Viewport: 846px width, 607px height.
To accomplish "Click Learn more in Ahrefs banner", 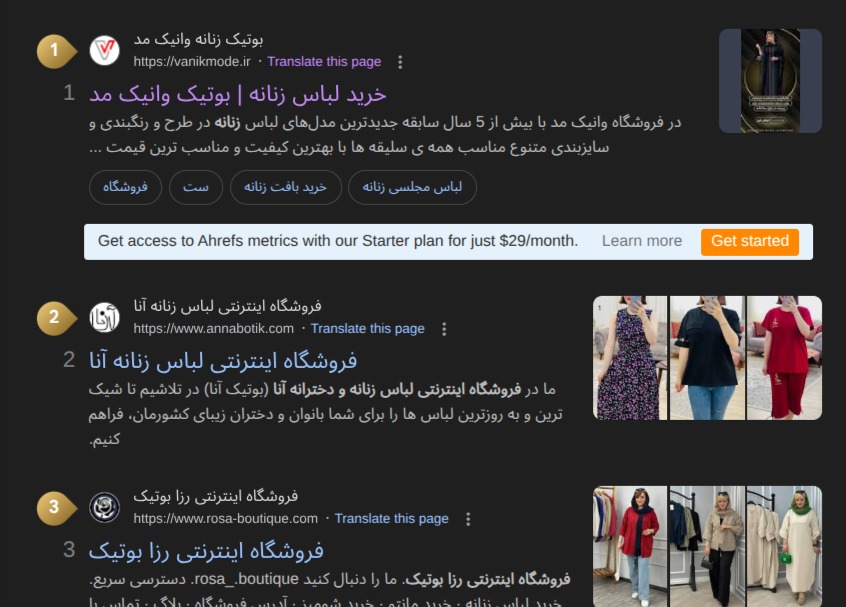I will coord(642,241).
